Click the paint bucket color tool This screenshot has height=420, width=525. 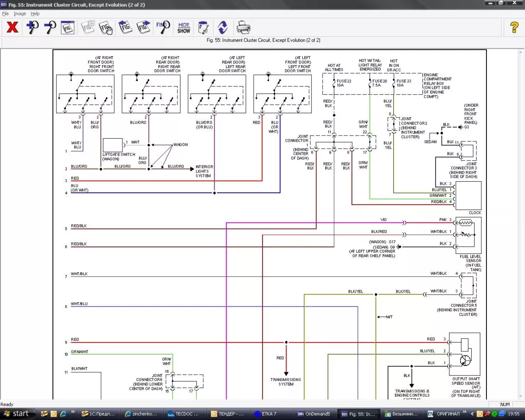click(203, 27)
